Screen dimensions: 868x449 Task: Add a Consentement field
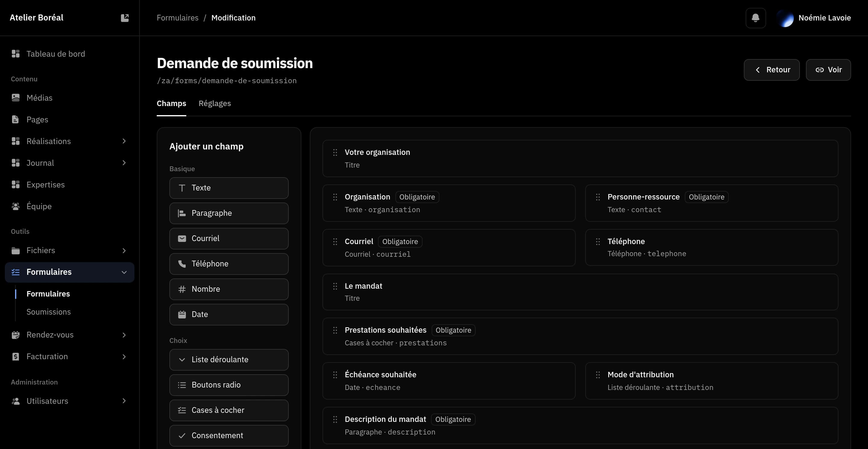[x=229, y=435]
